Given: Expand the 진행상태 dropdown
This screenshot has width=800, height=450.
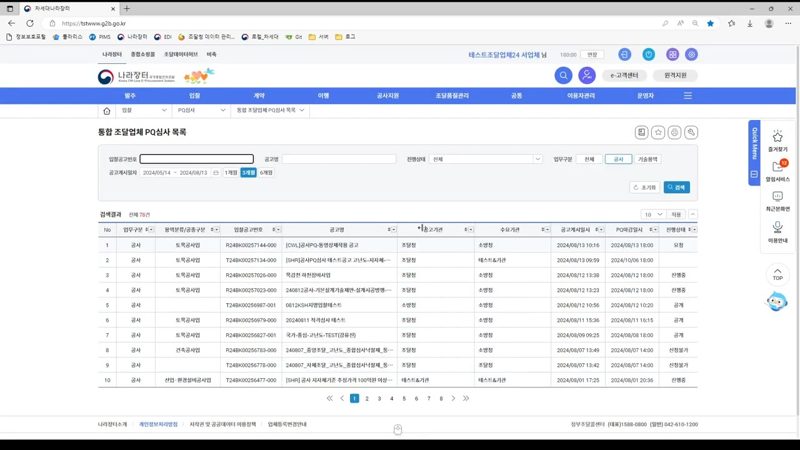Looking at the screenshot, I should 537,159.
